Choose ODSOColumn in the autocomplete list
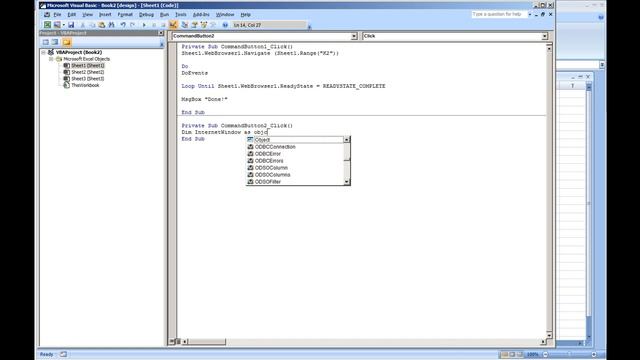This screenshot has height=360, width=640. [x=295, y=167]
